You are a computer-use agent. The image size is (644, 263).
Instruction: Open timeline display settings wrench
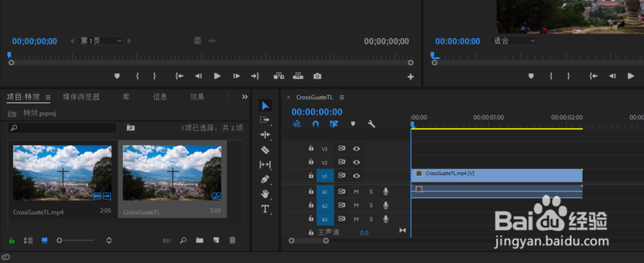372,124
